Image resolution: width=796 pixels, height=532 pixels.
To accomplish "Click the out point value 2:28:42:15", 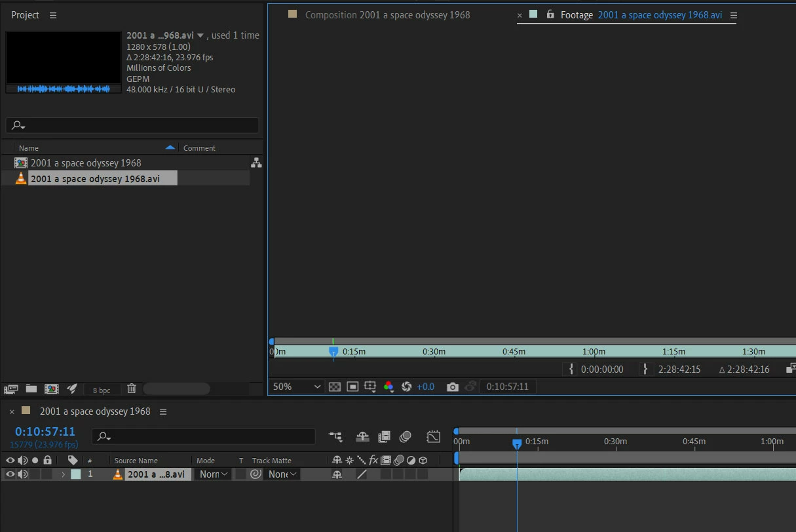I will (679, 370).
